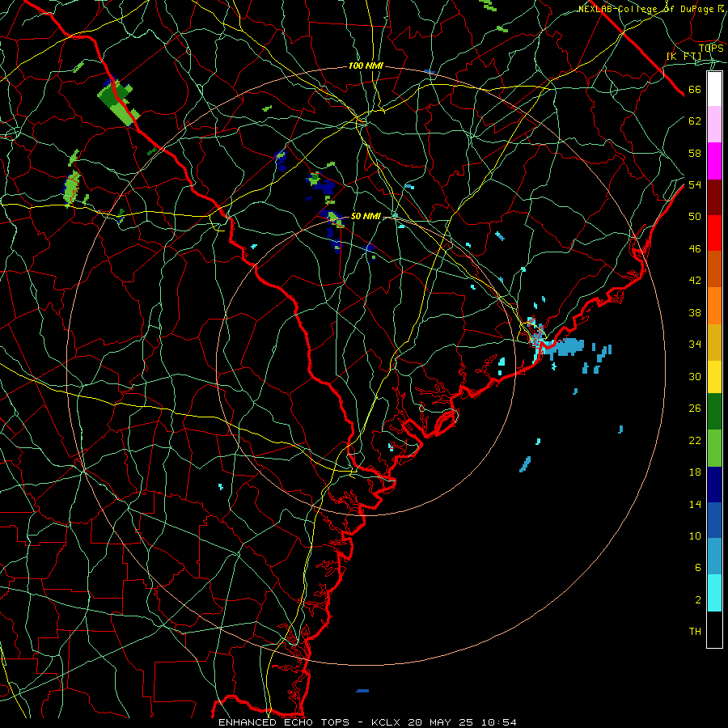Click the '62' legend value

[695, 121]
